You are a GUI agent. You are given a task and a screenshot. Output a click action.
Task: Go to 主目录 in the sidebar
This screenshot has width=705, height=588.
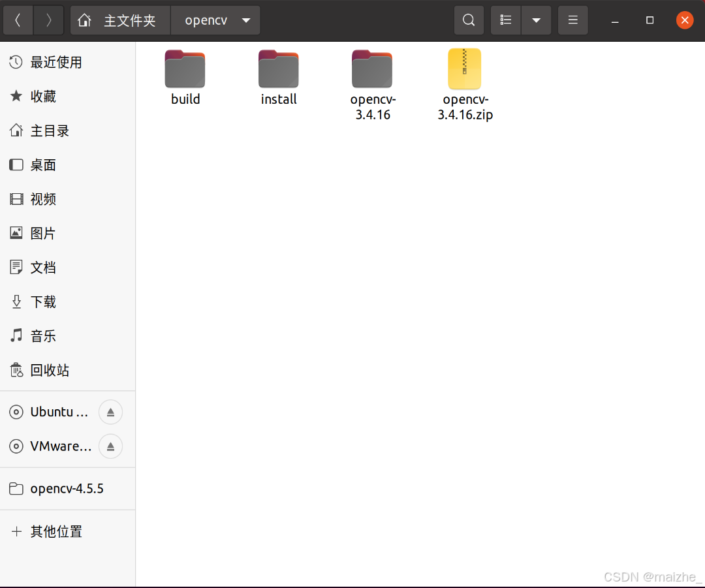click(67, 131)
